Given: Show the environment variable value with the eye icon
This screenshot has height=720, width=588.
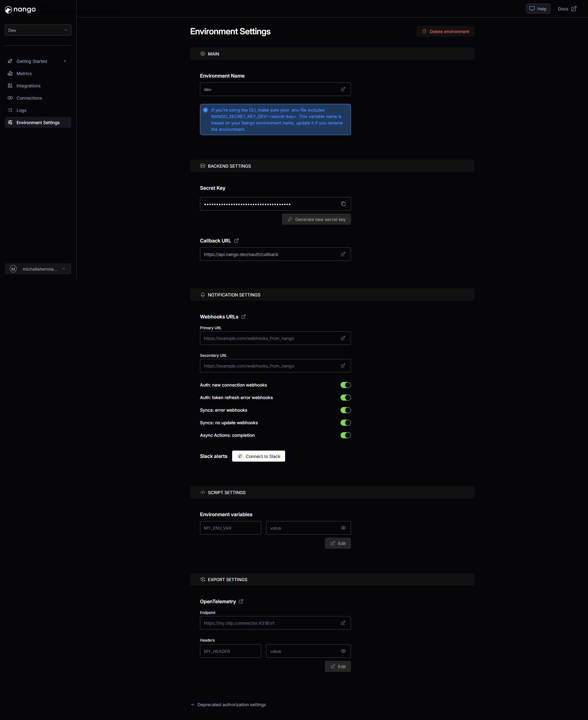Looking at the screenshot, I should coord(343,528).
